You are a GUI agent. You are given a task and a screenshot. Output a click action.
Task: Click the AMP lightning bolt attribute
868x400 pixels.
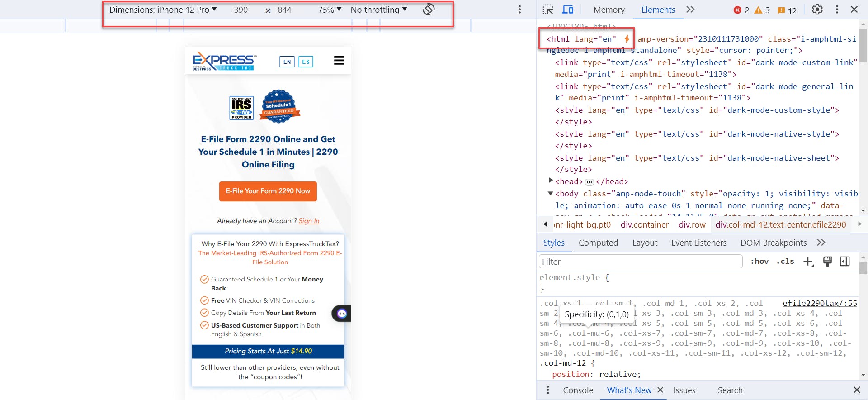tap(627, 39)
